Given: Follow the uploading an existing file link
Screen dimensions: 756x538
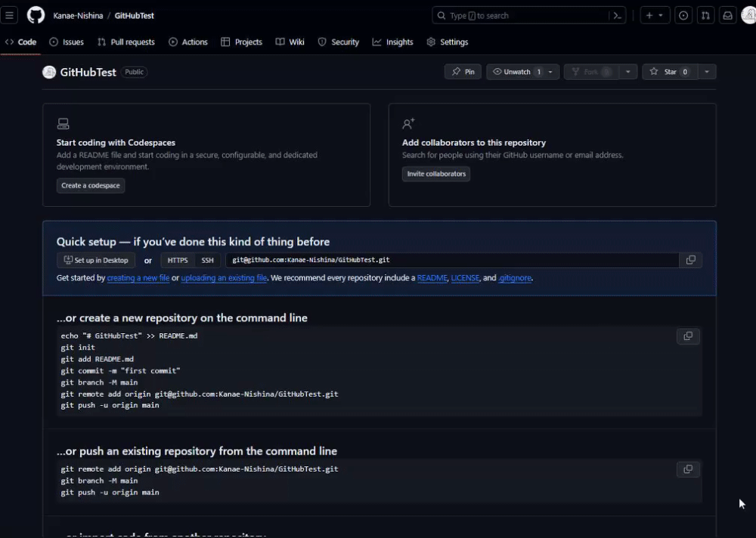Looking at the screenshot, I should point(224,278).
